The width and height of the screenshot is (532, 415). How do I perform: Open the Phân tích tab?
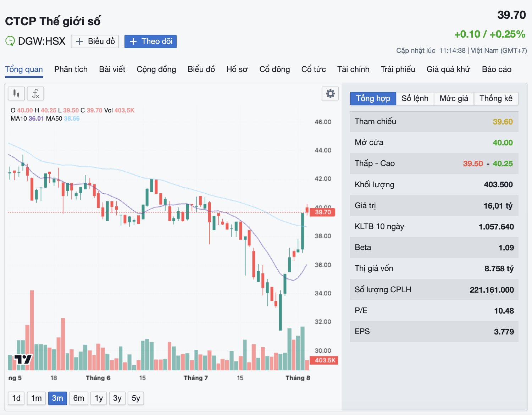click(x=71, y=69)
